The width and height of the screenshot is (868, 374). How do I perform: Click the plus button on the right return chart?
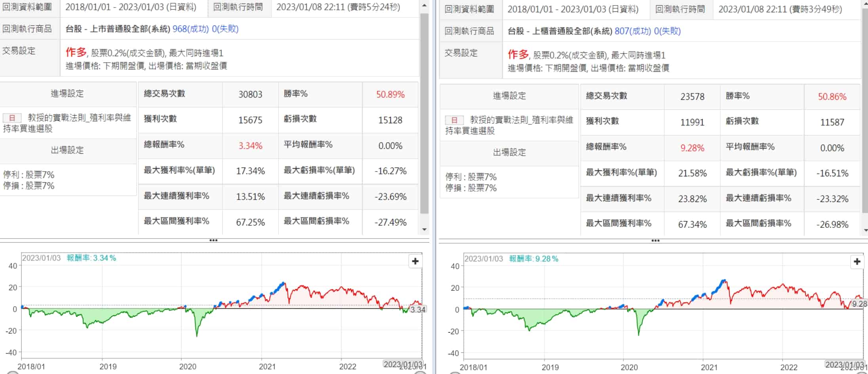(857, 262)
